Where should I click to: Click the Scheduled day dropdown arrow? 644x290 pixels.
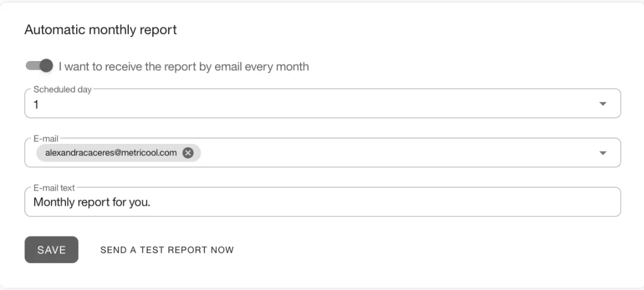(x=602, y=104)
